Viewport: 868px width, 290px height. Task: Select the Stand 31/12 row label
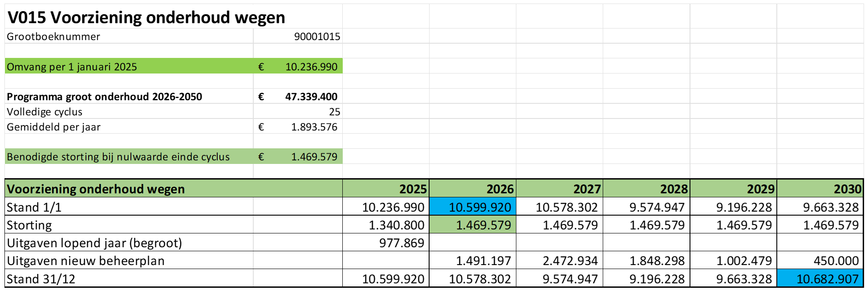[41, 279]
